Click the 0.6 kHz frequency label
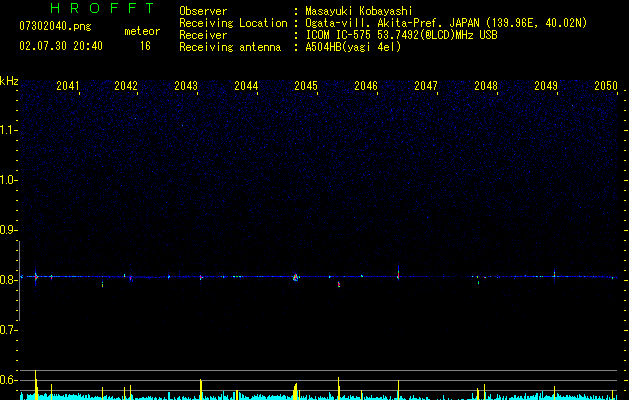 click(9, 380)
